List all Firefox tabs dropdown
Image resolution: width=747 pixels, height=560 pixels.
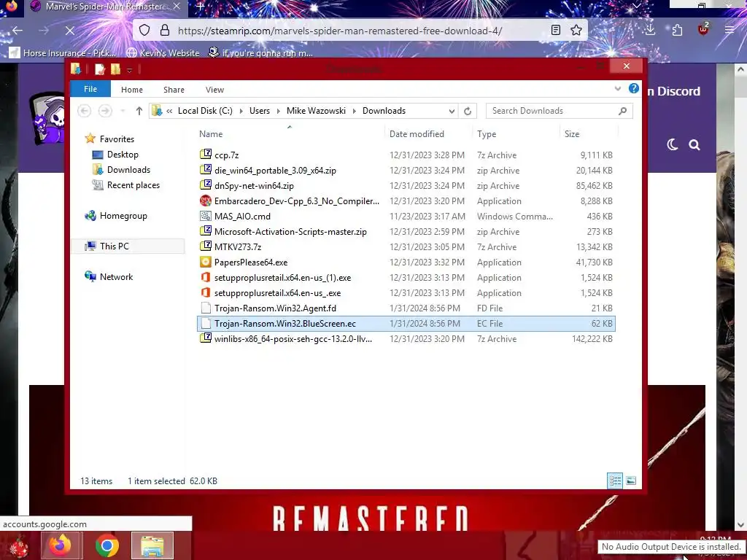point(636,6)
